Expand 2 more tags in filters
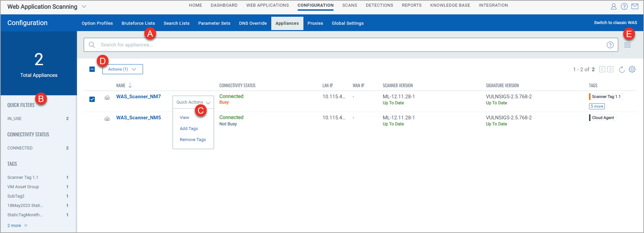This screenshot has height=233, width=644. pos(17,226)
